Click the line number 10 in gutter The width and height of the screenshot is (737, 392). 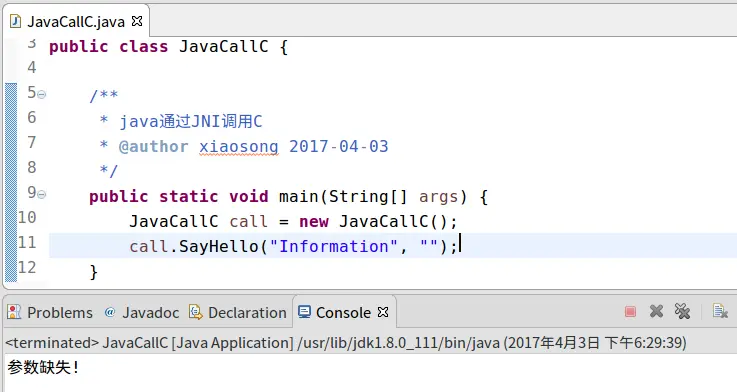(27, 217)
